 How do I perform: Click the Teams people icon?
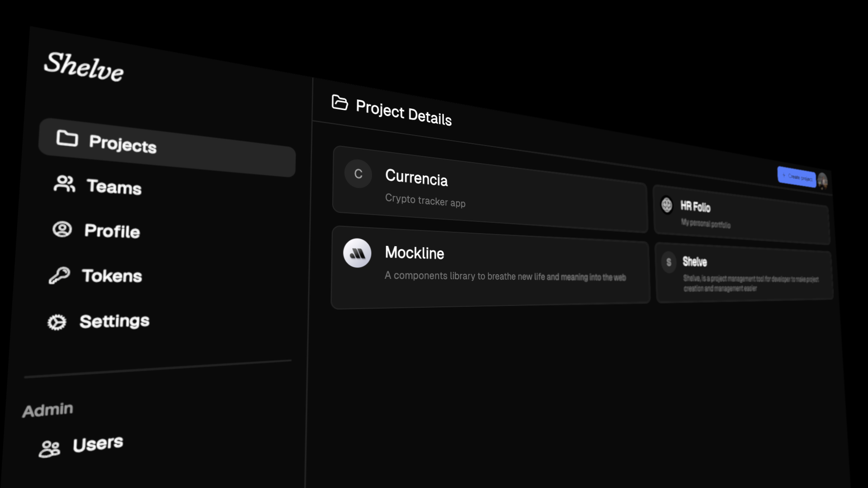point(64,184)
